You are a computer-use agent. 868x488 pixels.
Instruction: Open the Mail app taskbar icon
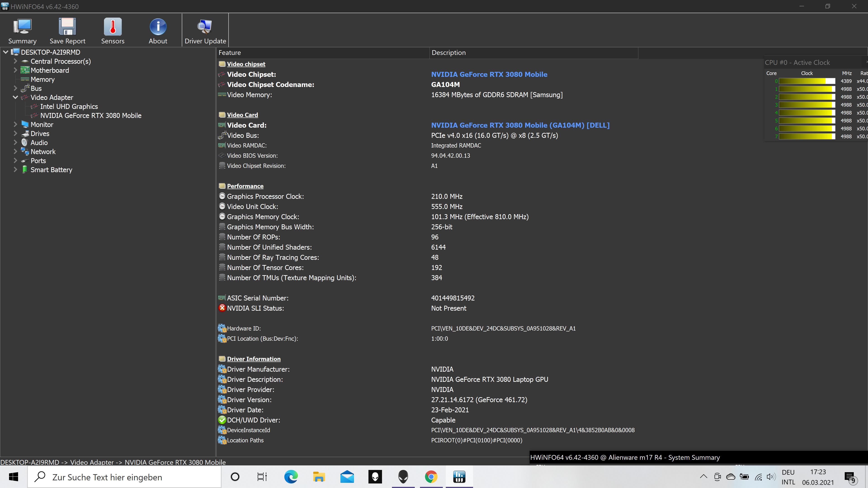click(347, 477)
